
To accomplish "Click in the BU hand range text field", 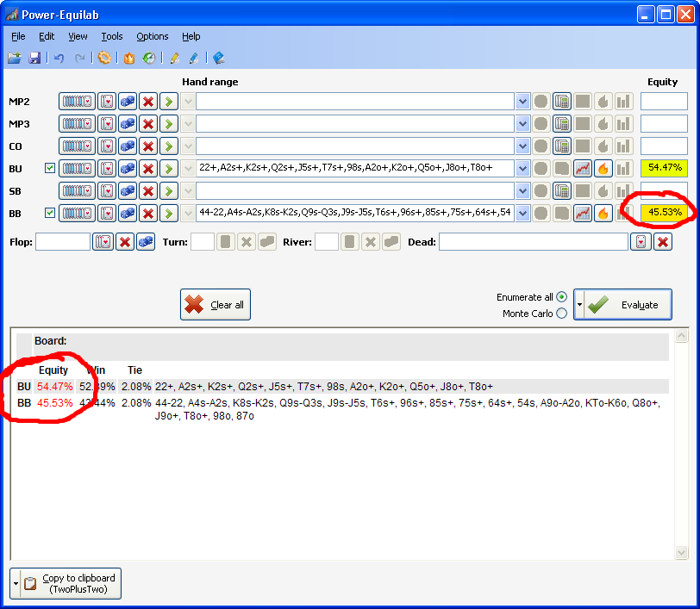I will coord(355,169).
